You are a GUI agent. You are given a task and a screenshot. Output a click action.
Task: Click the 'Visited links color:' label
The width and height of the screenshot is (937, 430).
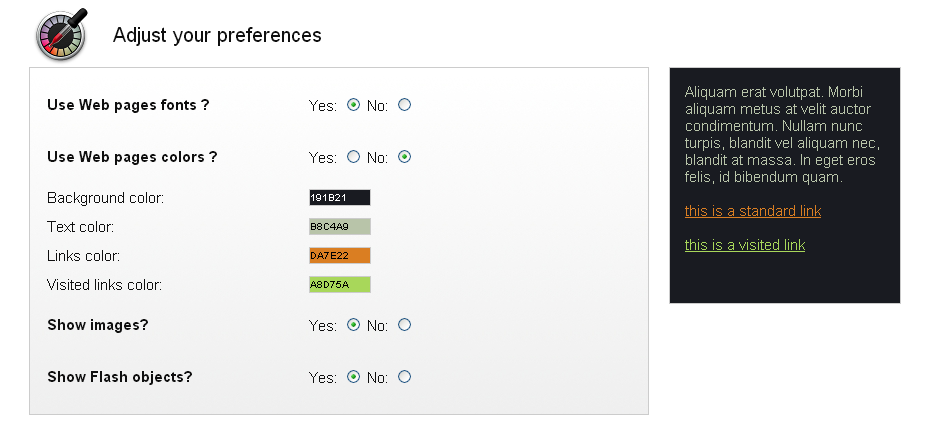click(105, 285)
